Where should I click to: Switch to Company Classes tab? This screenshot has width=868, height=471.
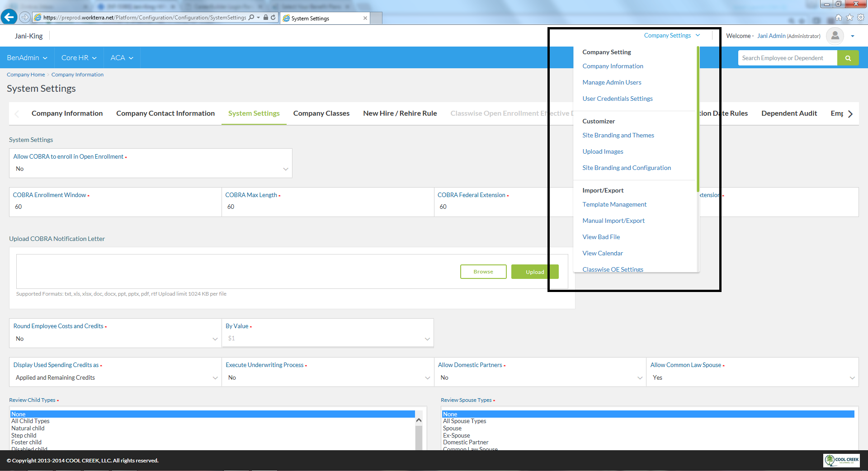click(321, 113)
